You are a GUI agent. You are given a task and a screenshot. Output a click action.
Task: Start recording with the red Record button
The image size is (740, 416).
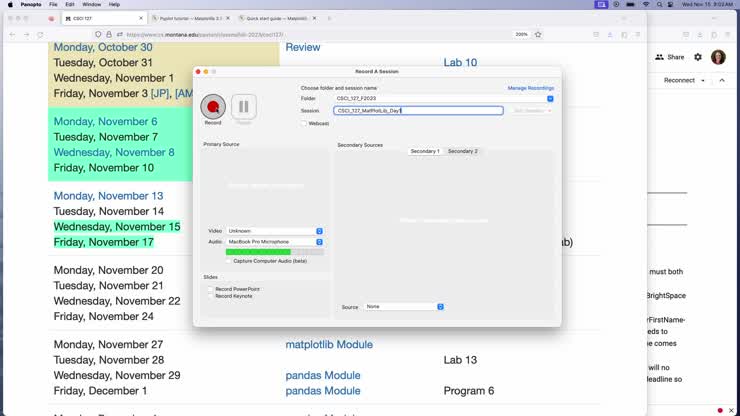(x=213, y=106)
